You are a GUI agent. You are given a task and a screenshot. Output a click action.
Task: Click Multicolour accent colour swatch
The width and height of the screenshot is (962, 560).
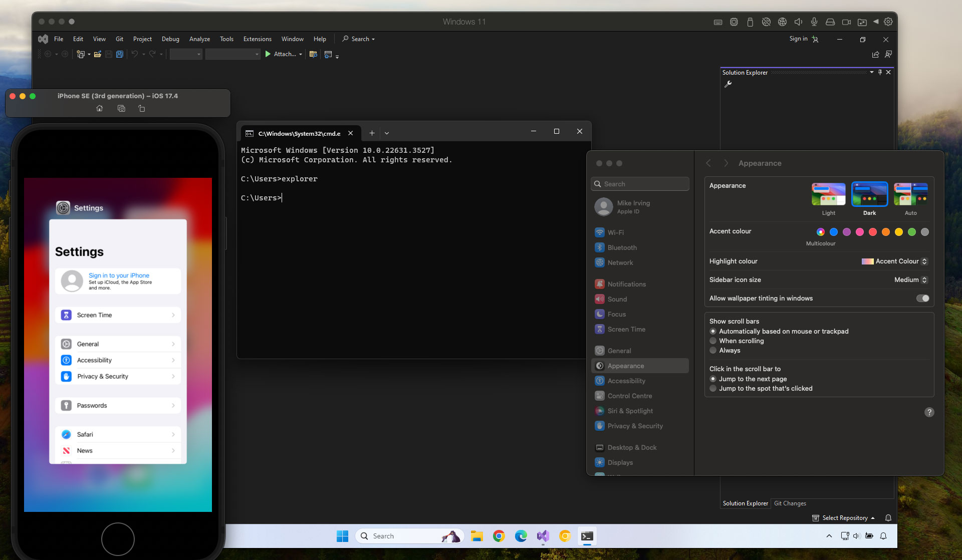pos(821,232)
